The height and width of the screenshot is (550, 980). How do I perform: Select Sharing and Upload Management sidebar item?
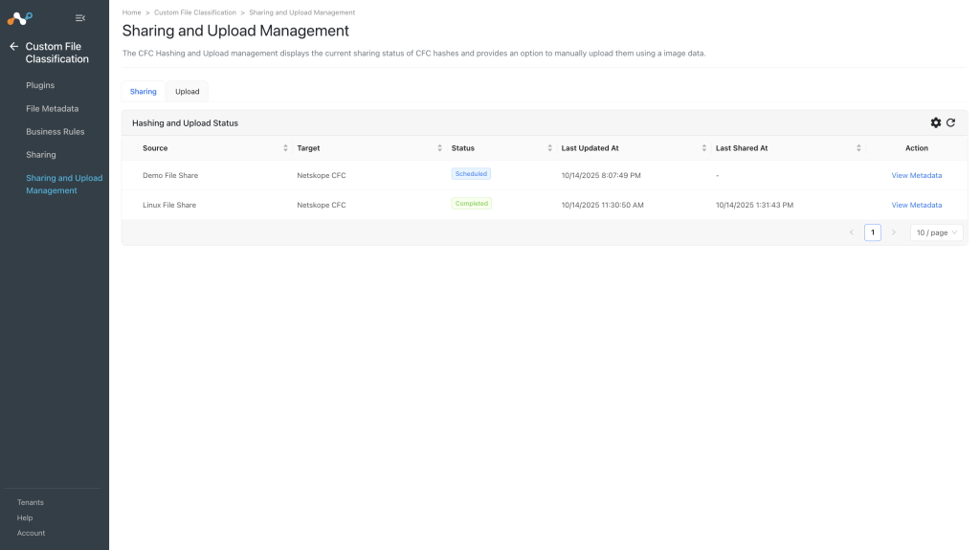point(64,185)
